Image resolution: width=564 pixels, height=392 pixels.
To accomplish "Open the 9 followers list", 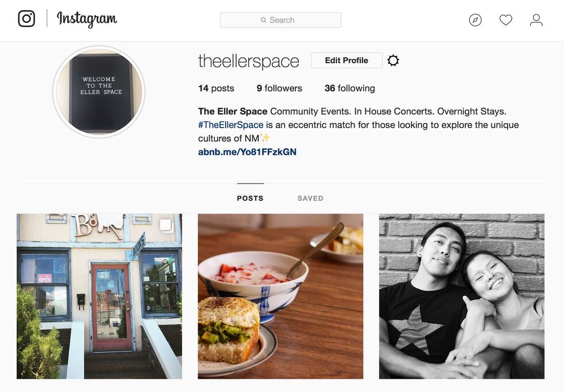I will coord(279,88).
